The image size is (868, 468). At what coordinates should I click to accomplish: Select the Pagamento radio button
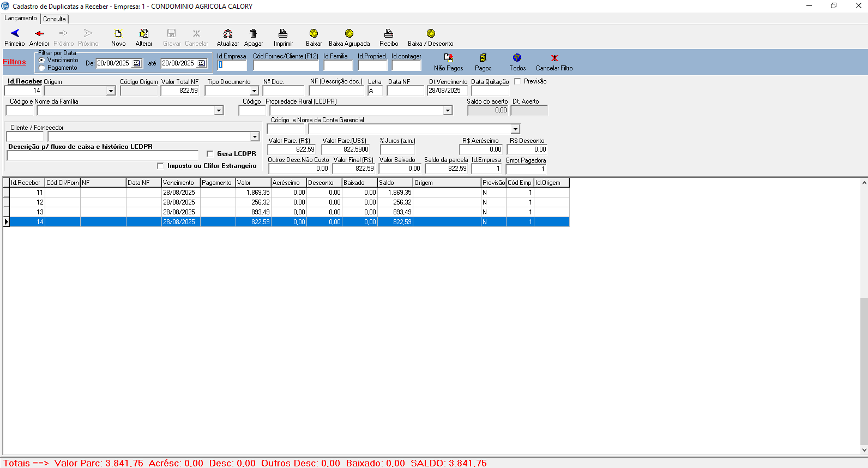42,68
